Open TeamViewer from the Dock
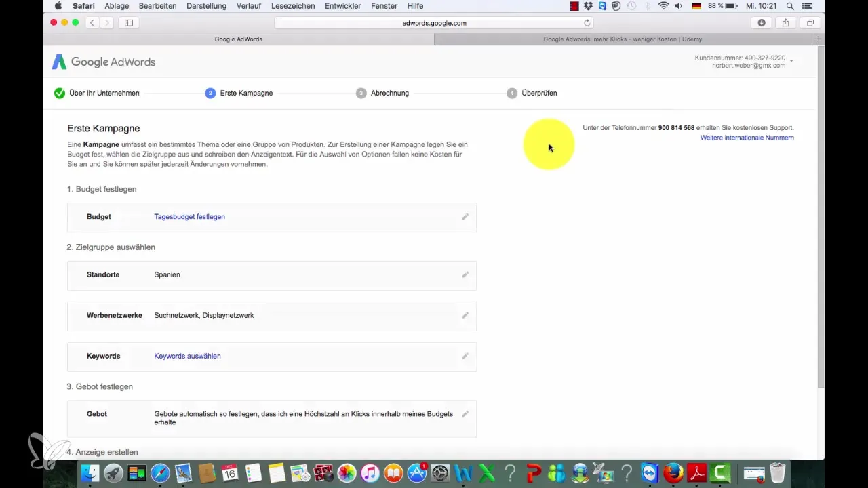The height and width of the screenshot is (488, 868). pyautogui.click(x=650, y=472)
